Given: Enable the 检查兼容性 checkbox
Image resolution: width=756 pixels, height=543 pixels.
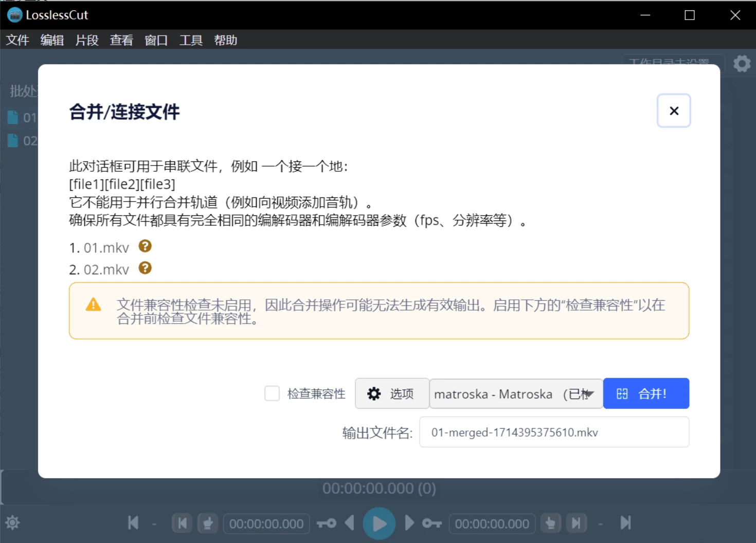Looking at the screenshot, I should click(272, 393).
